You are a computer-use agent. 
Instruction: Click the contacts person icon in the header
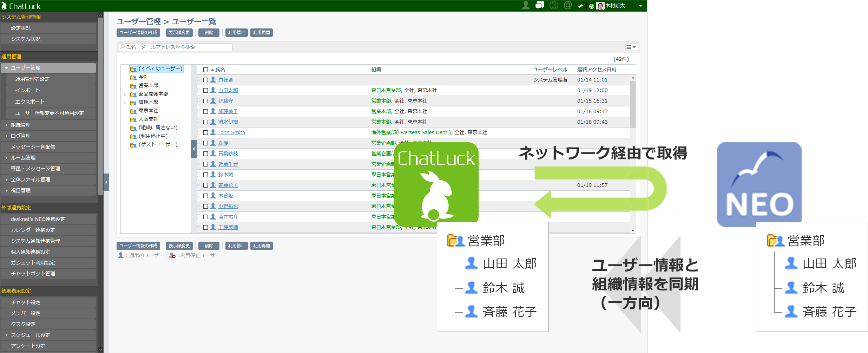[526, 5]
